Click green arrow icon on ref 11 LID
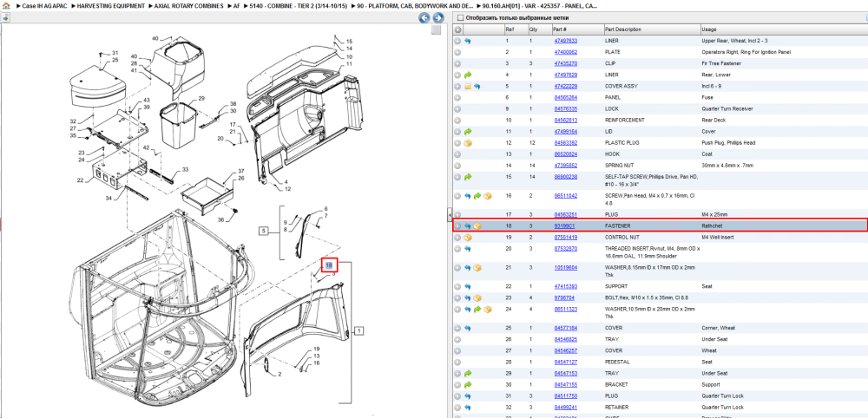The height and width of the screenshot is (418, 868). click(x=468, y=132)
